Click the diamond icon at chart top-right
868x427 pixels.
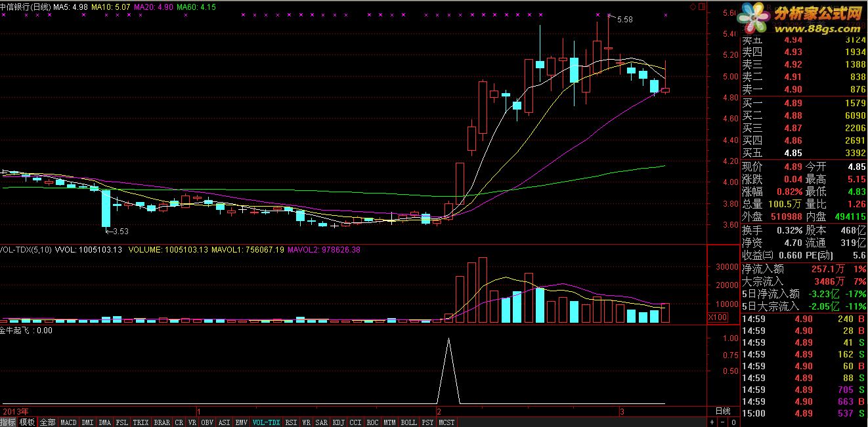point(692,7)
